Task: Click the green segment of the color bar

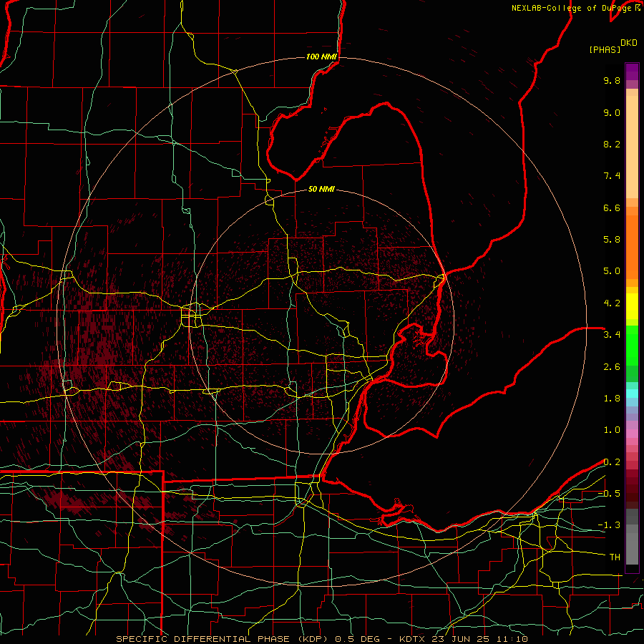Action: pyautogui.click(x=632, y=345)
